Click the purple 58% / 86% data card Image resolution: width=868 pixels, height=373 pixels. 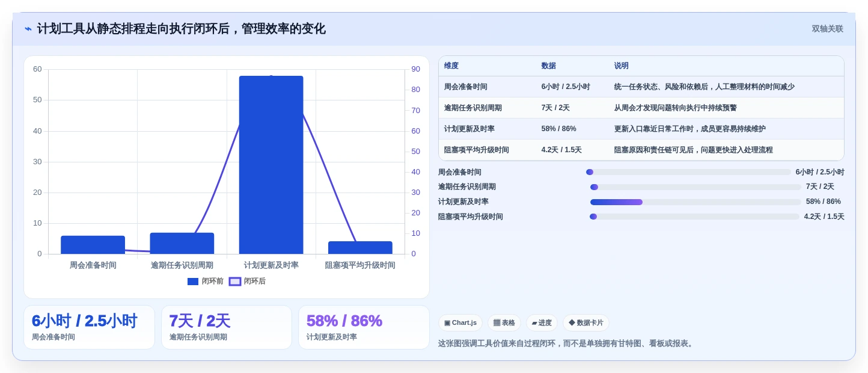[364, 327]
